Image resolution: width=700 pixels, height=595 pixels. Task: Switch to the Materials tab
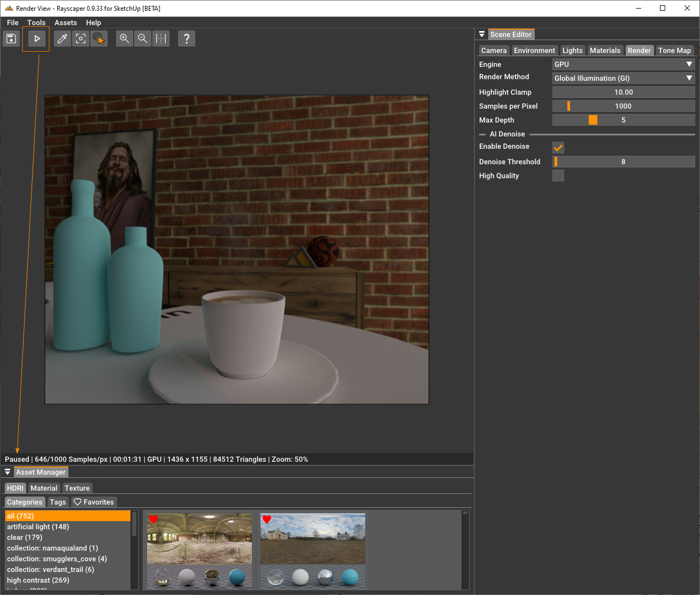pyautogui.click(x=605, y=50)
